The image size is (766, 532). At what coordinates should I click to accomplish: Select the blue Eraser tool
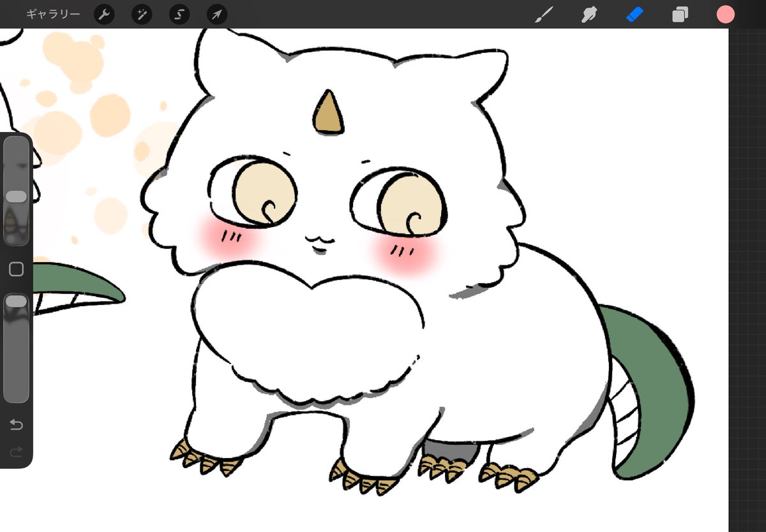click(635, 14)
